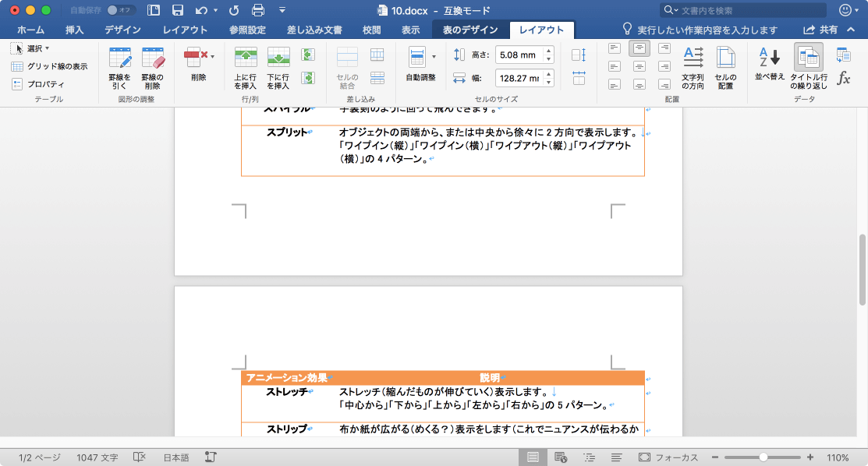The width and height of the screenshot is (868, 466).
Task: Align cell text bottom center
Action: [639, 85]
